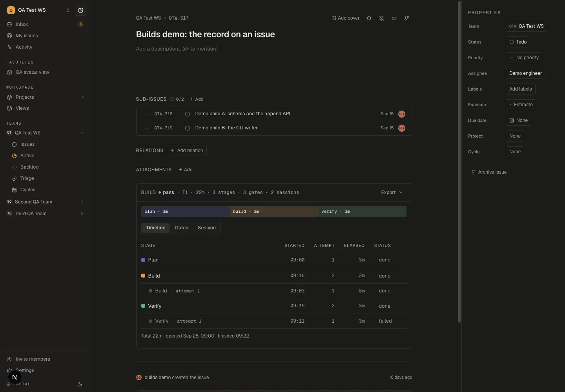This screenshot has width=565, height=392.
Task: Toggle dark mode moon icon
Action: pos(80,385)
